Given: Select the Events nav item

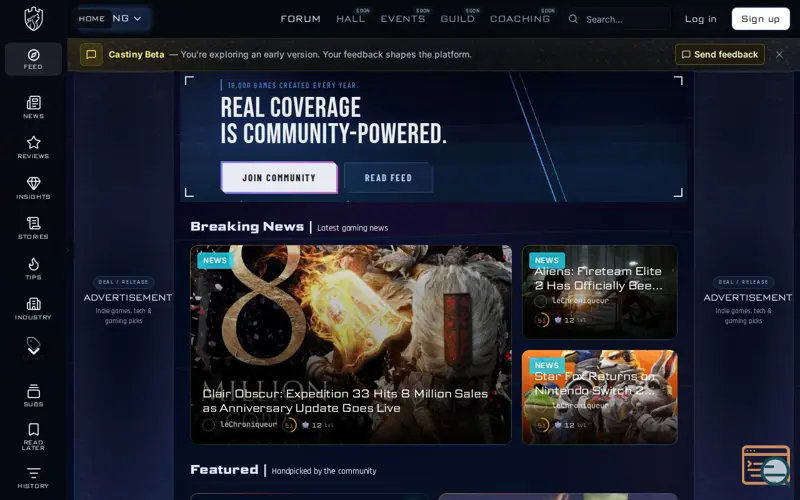Looking at the screenshot, I should [x=403, y=19].
